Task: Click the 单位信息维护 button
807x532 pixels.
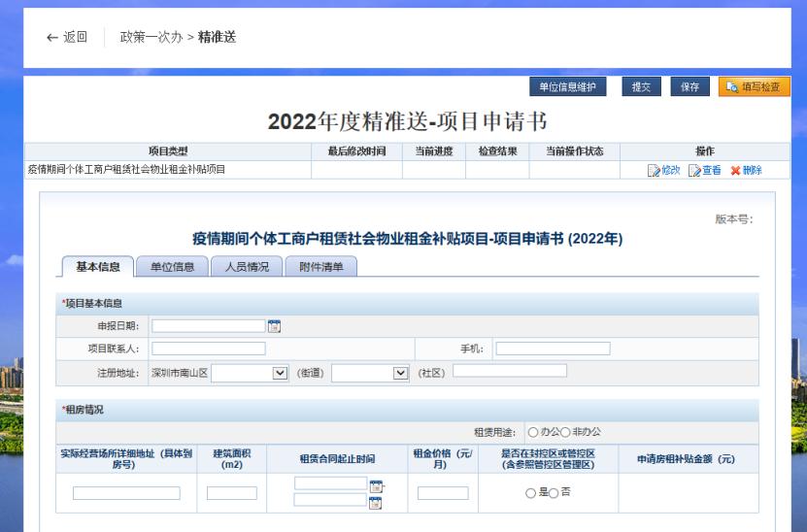Action: (568, 87)
